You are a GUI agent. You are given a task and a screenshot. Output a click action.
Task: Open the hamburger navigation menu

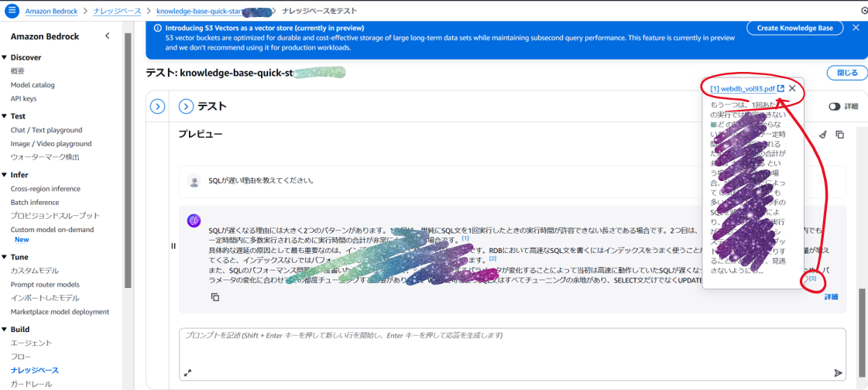[12, 11]
